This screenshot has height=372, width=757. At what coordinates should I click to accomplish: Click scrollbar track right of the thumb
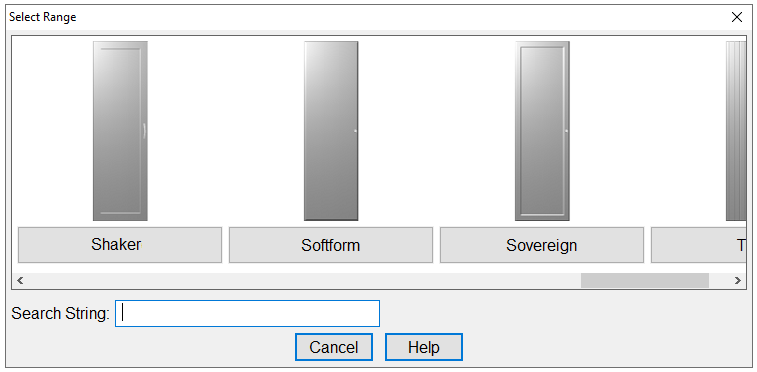tap(719, 280)
